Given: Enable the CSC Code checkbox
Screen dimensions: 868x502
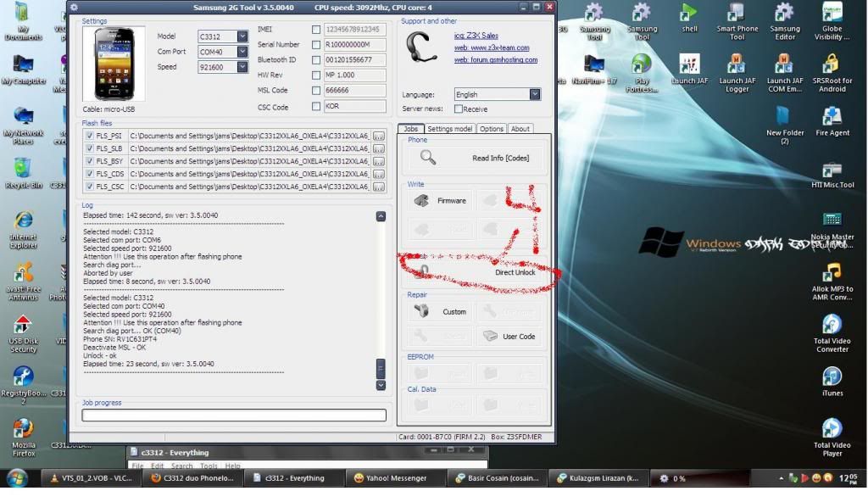Looking at the screenshot, I should click(316, 106).
